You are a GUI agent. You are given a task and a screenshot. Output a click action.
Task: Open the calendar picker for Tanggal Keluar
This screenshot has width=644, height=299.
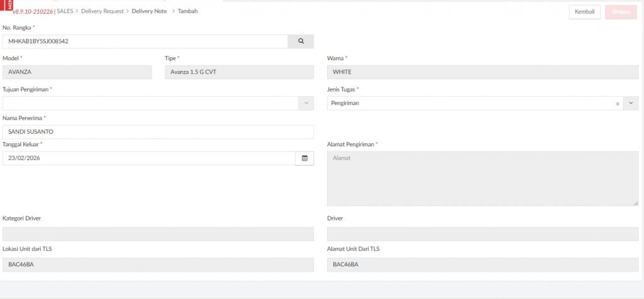coord(304,158)
